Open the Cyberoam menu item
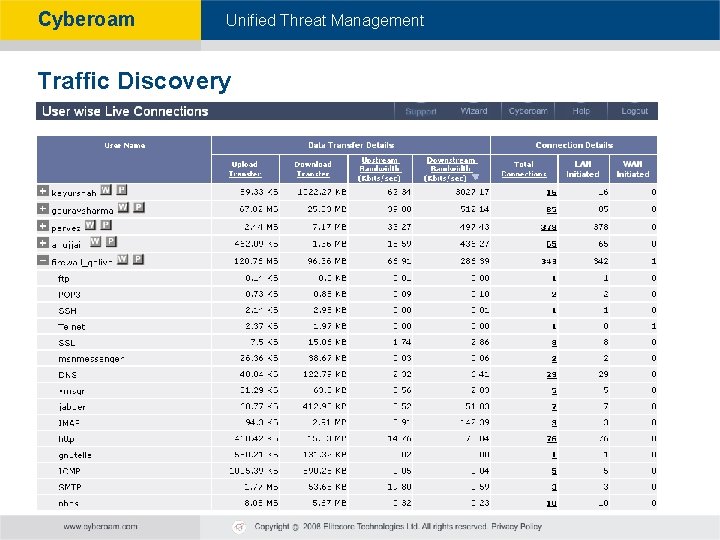 click(528, 111)
